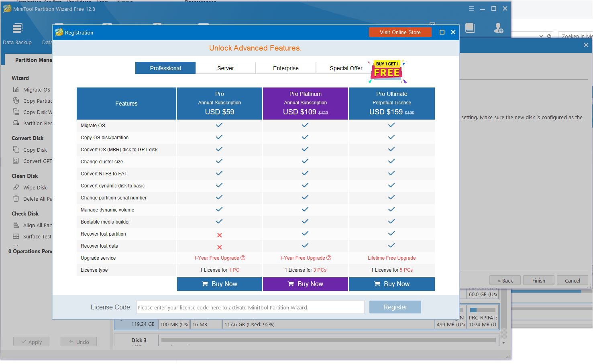Expand the address bar dropdown arrow

(541, 36)
